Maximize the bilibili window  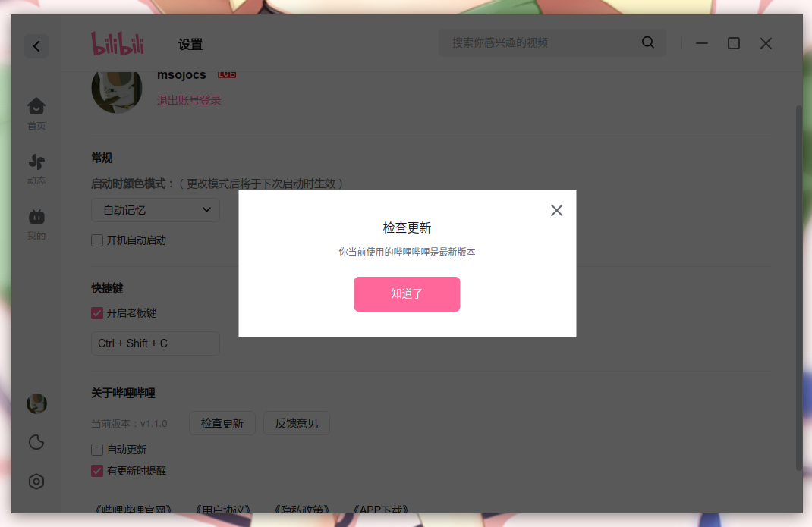[734, 43]
